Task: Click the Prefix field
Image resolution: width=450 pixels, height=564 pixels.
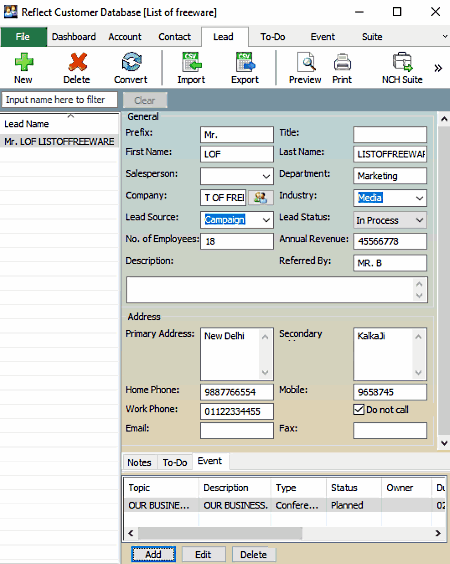Action: pos(237,135)
